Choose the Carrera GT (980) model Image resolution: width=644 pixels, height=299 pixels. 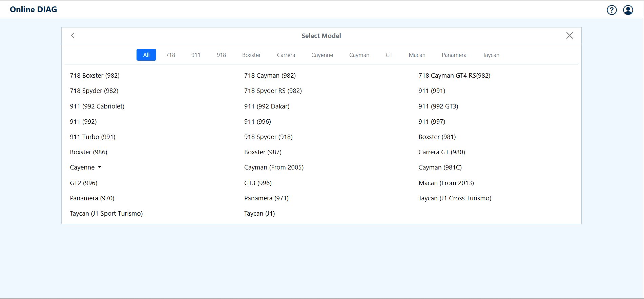click(x=441, y=152)
